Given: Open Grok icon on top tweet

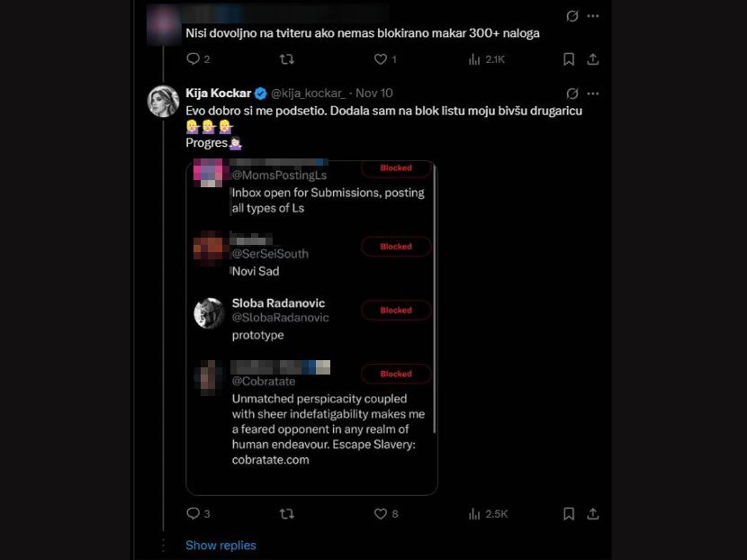Looking at the screenshot, I should pyautogui.click(x=571, y=16).
